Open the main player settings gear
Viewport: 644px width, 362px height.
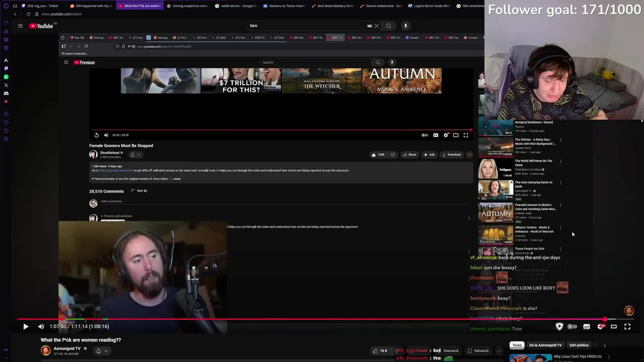click(600, 327)
